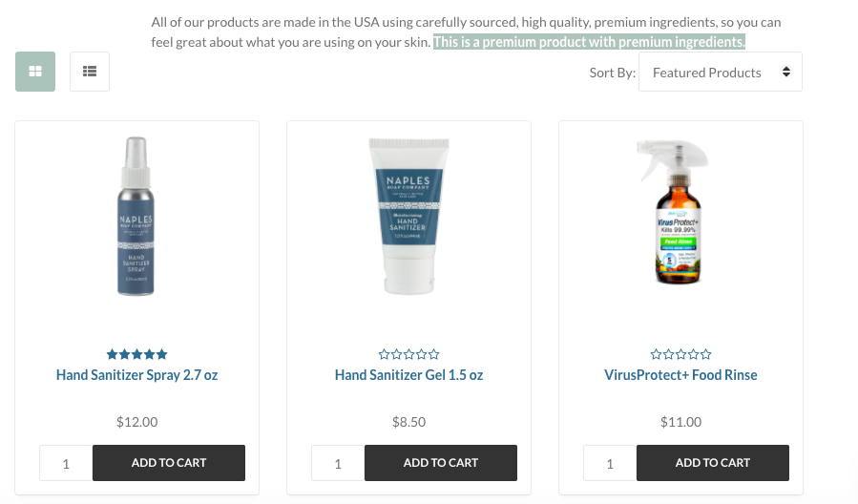Screen dimensions: 858x504
Task: Switch to list view layout
Action: [x=90, y=72]
